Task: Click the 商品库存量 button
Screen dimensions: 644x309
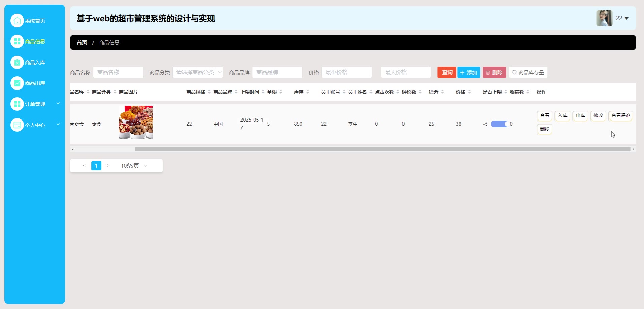Action: click(528, 72)
